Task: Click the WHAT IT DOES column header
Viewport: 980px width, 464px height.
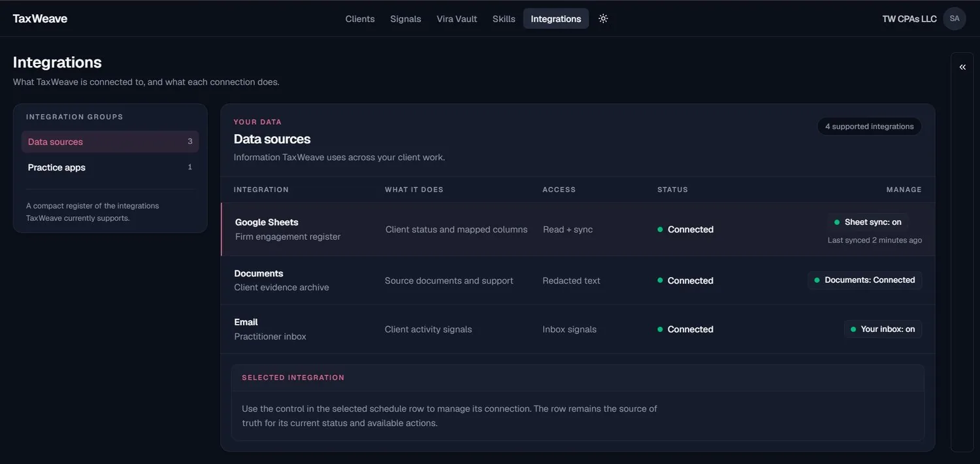Action: pyautogui.click(x=414, y=190)
